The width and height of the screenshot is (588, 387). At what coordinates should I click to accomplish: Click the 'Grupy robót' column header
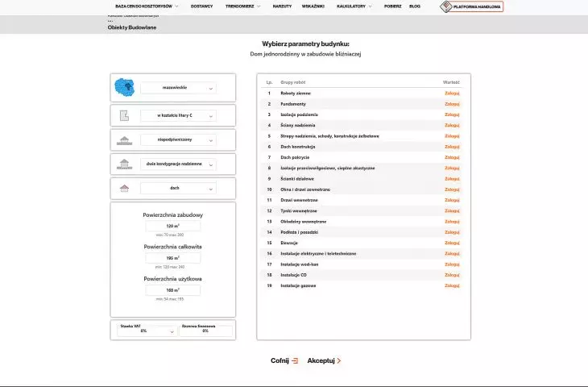(293, 82)
